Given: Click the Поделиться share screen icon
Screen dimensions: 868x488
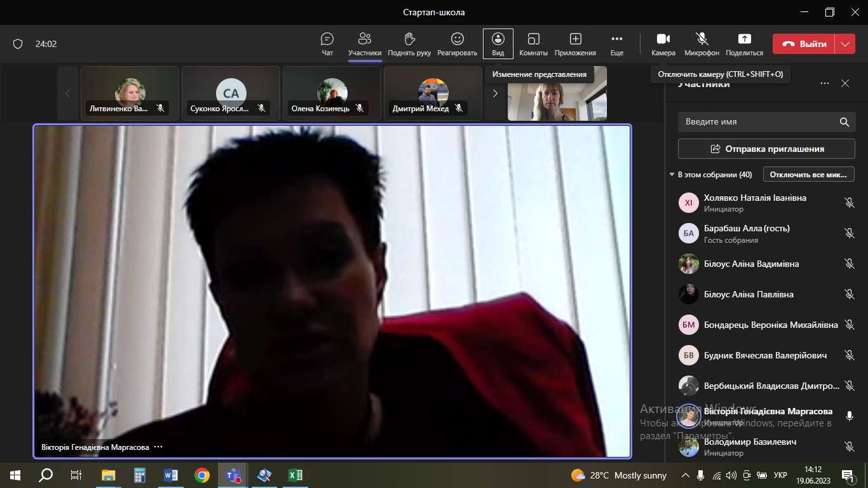Looking at the screenshot, I should tap(744, 39).
